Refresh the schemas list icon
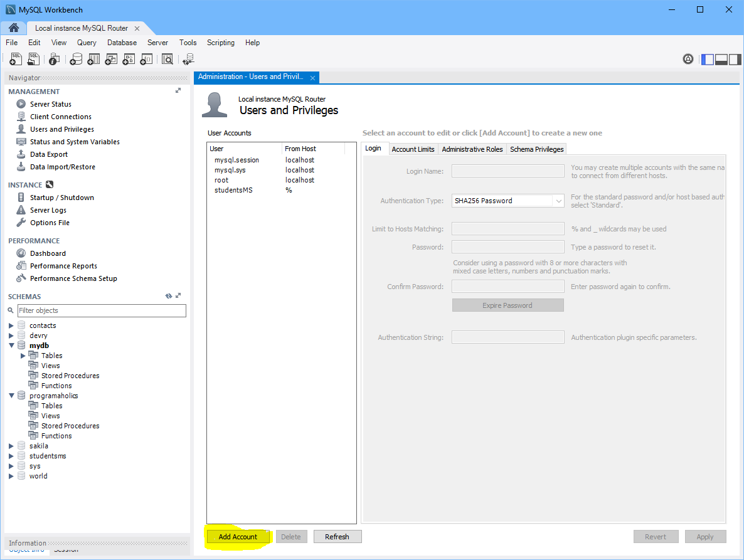This screenshot has width=744, height=560. [168, 296]
